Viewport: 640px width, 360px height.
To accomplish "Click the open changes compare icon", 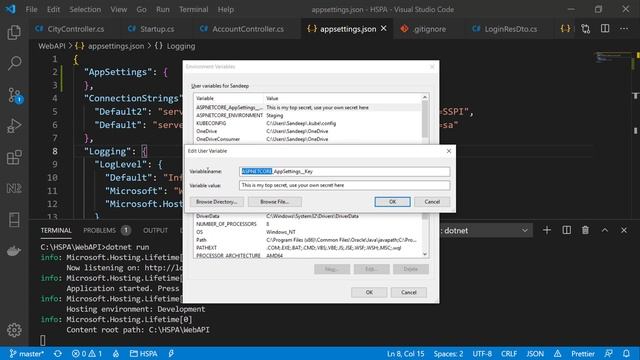I will pyautogui.click(x=586, y=29).
